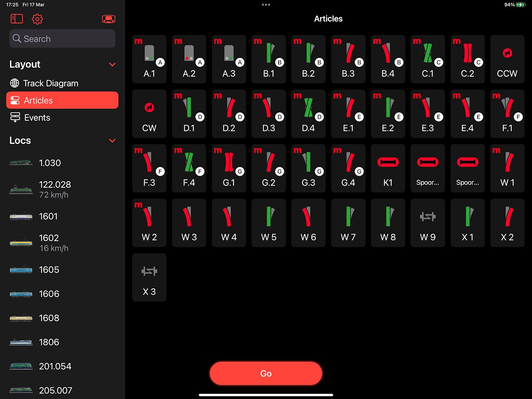The image size is (532, 399).
Task: Switch turnout B.1
Action: coord(269,59)
